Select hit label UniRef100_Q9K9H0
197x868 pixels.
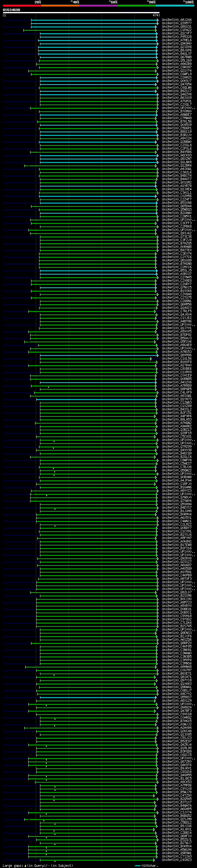pos(176,43)
